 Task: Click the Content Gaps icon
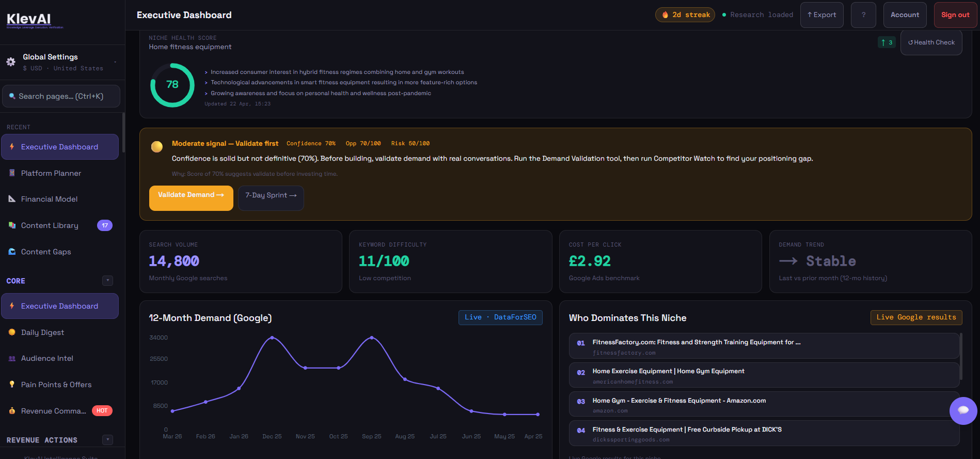coord(12,252)
